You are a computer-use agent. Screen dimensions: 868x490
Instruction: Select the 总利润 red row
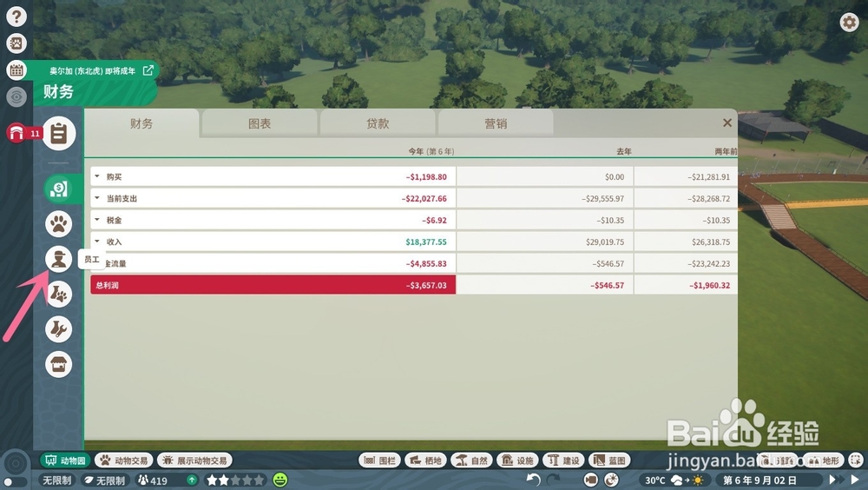(x=273, y=285)
